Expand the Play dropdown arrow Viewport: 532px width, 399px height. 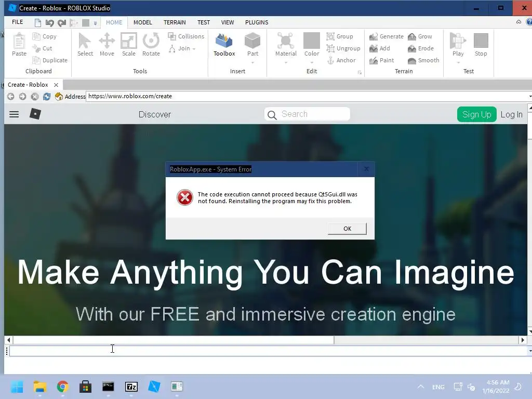coord(458,62)
